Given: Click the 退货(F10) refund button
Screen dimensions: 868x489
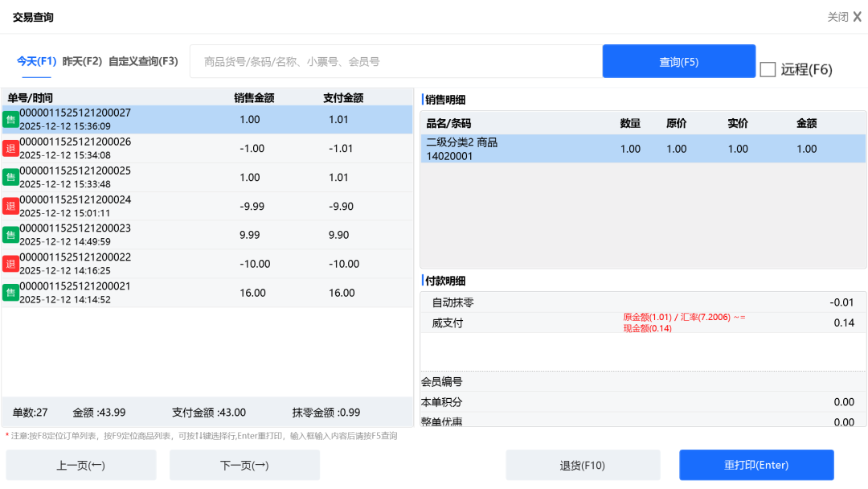Looking at the screenshot, I should click(582, 465).
